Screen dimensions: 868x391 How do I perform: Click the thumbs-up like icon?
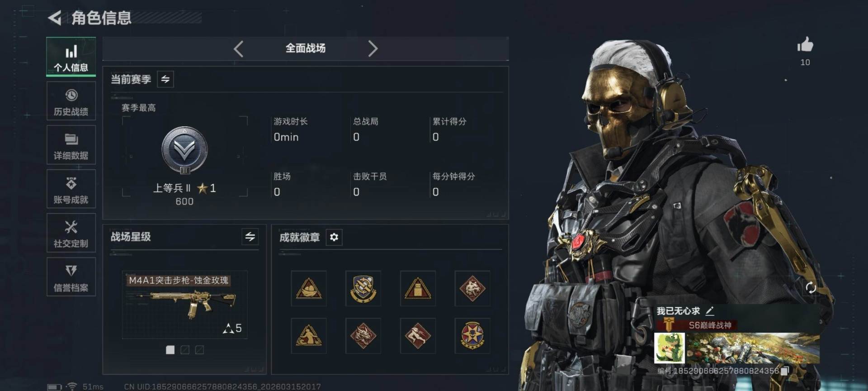[x=805, y=44]
